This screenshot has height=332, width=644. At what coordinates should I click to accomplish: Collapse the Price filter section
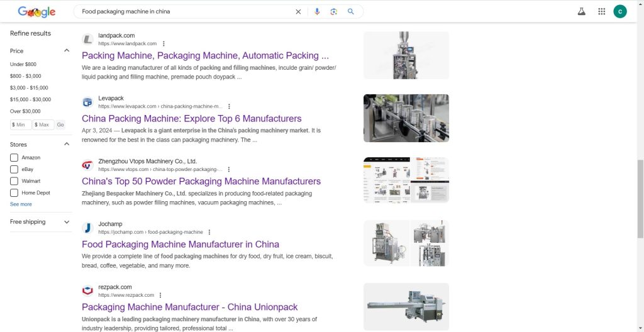(x=67, y=50)
